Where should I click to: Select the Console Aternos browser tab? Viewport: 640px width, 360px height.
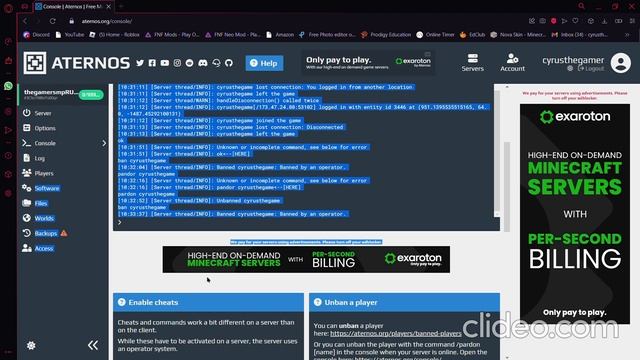tap(73, 7)
